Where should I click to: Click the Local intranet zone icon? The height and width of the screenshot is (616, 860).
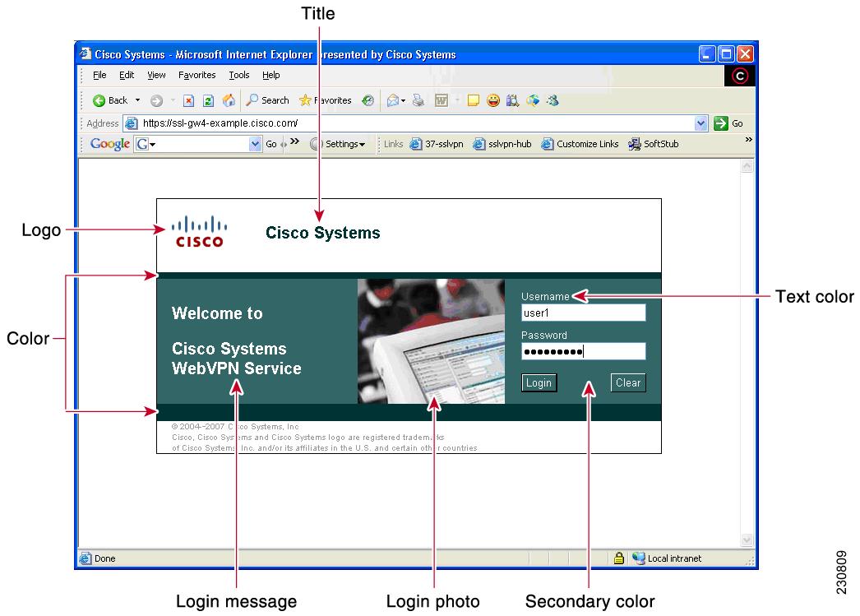[638, 558]
